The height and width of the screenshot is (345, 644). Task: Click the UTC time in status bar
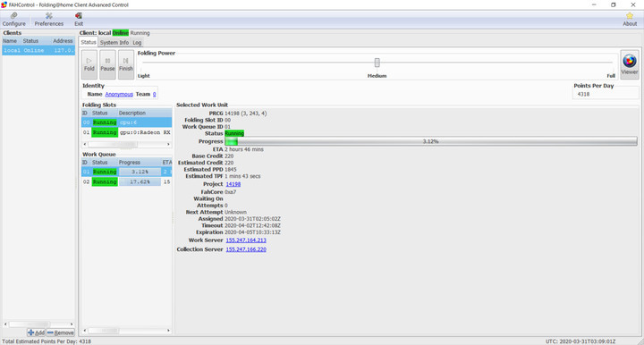[x=580, y=341]
